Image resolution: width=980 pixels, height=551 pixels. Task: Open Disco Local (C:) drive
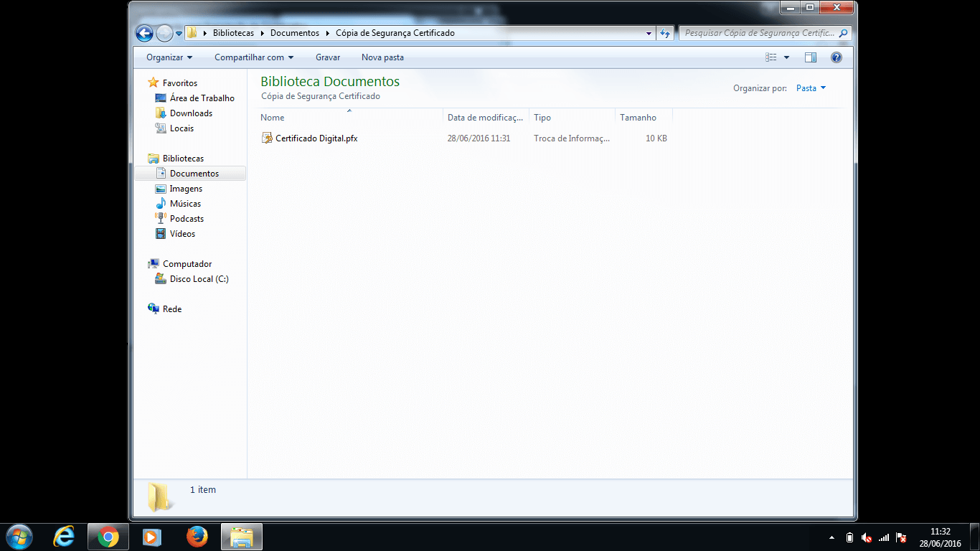coord(199,279)
